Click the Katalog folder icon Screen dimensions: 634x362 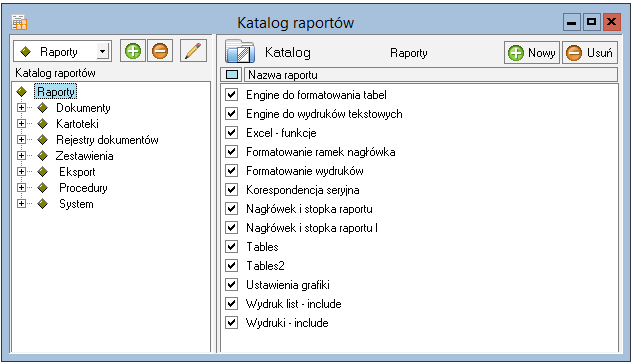click(240, 52)
